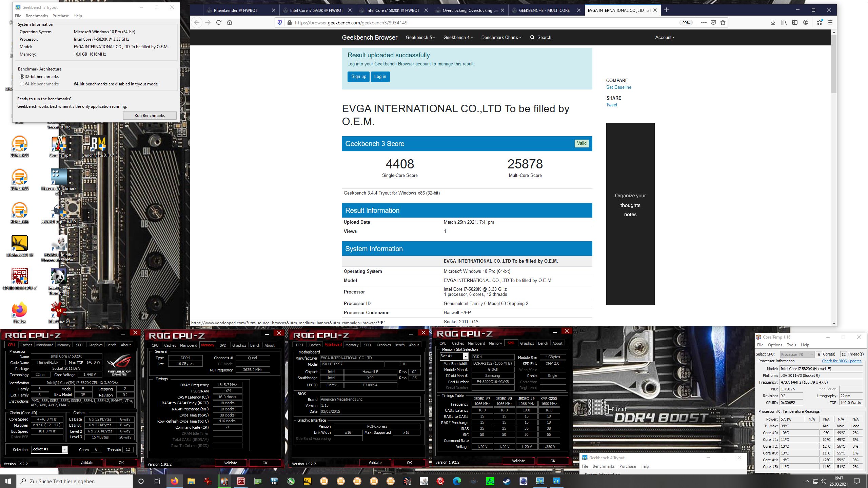Click the Run Benchmarks button
This screenshot has width=868, height=488.
click(150, 116)
